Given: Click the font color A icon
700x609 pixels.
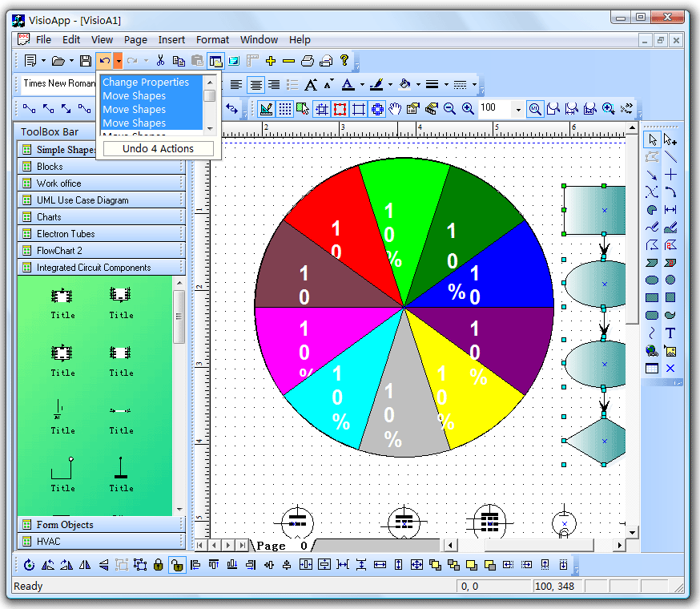Looking at the screenshot, I should point(348,84).
